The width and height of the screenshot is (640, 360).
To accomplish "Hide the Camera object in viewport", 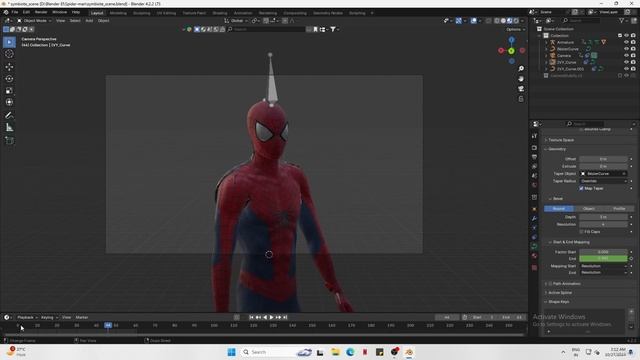I will tap(627, 56).
